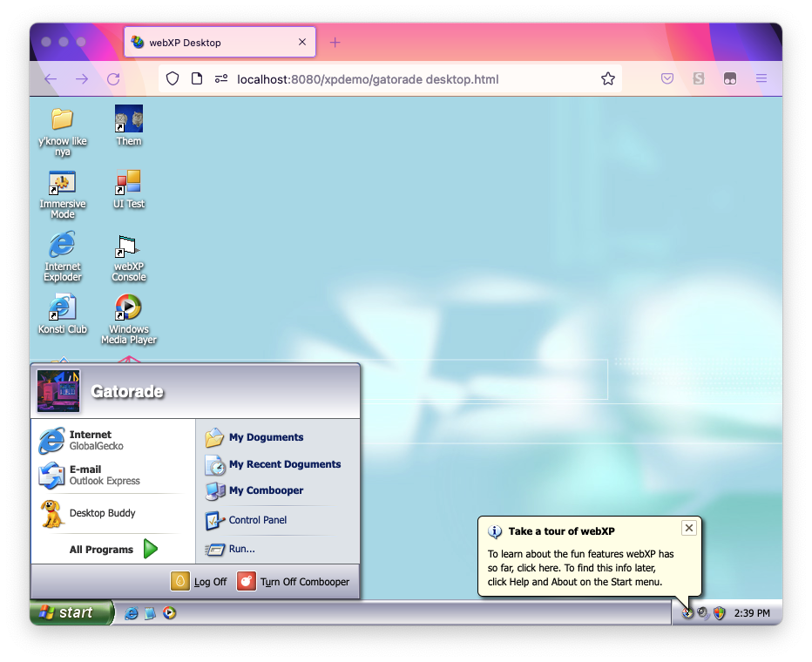The image size is (812, 662).
Task: Open the Windows Media Player desktop shortcut
Action: coord(128,308)
